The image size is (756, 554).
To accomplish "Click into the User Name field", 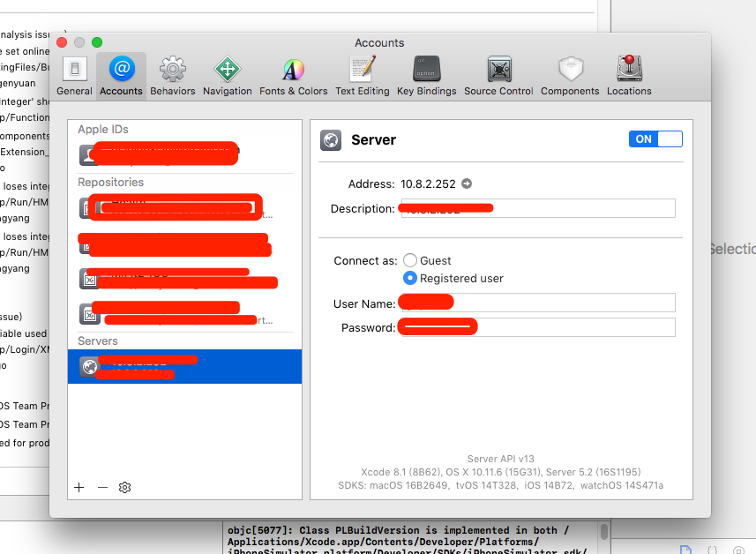I will tap(538, 303).
